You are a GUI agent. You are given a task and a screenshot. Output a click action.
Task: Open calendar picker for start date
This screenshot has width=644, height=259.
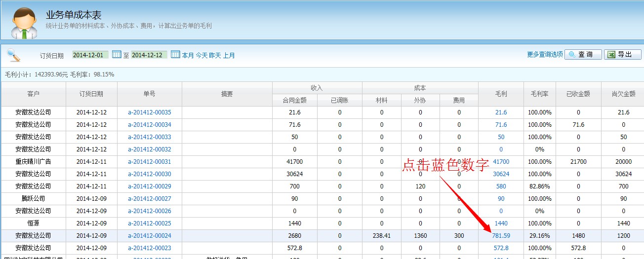click(x=117, y=55)
